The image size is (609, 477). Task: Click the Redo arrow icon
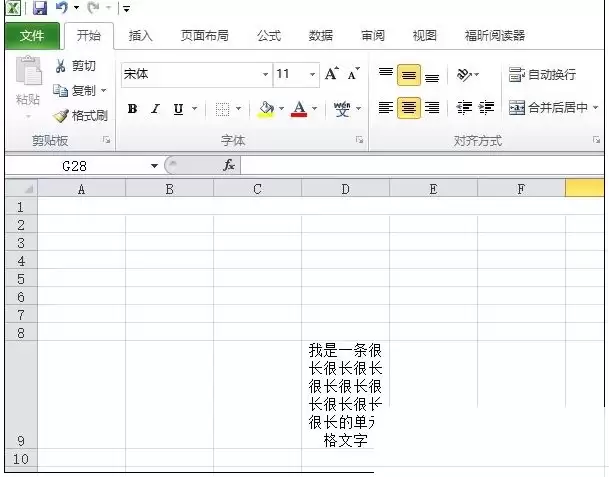pos(93,7)
